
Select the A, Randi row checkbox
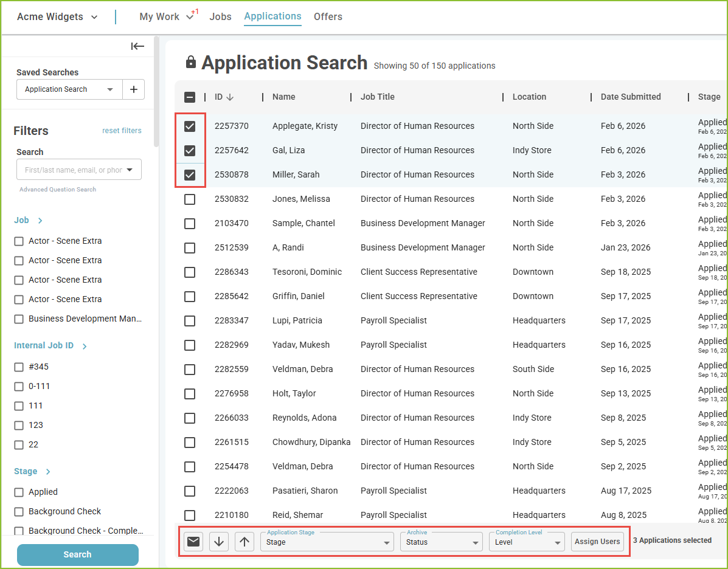coord(190,248)
